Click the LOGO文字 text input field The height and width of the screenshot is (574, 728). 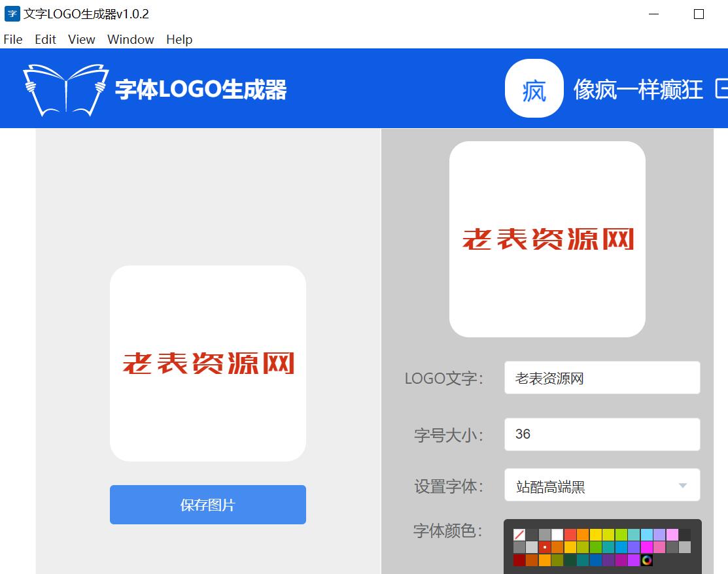(x=602, y=378)
